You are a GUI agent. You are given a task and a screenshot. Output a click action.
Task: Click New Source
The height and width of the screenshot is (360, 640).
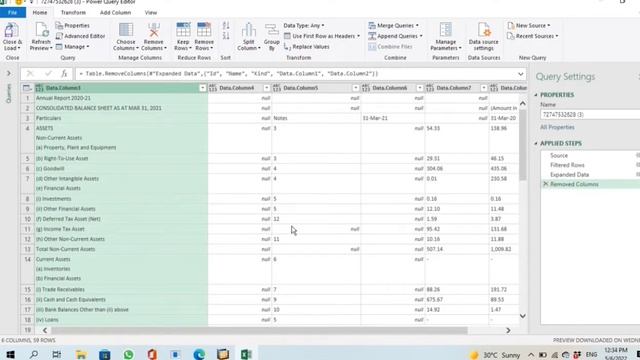(x=529, y=25)
